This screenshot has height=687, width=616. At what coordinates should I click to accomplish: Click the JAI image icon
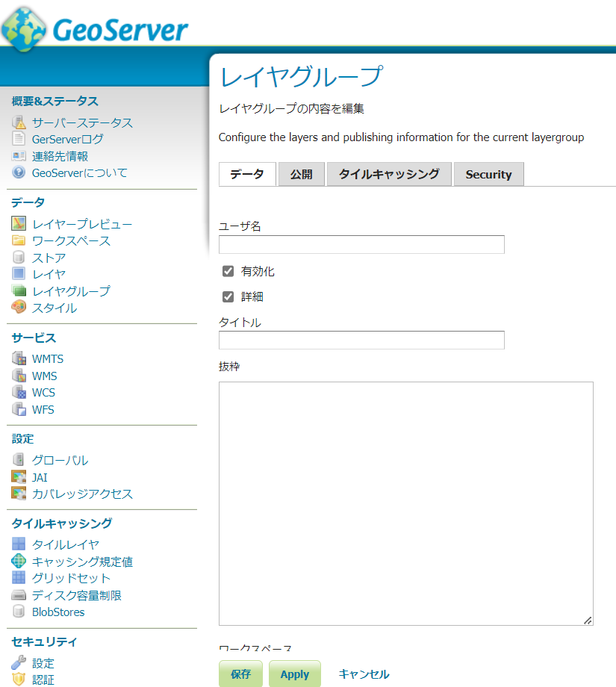click(x=19, y=476)
